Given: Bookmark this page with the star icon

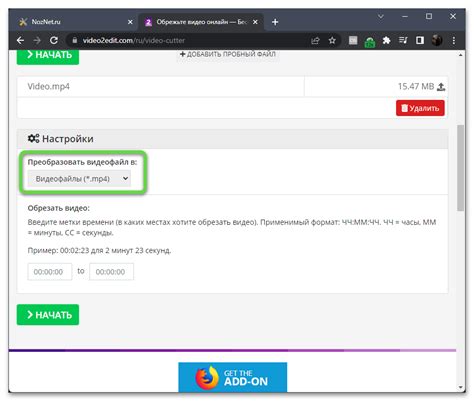Looking at the screenshot, I should coord(332,41).
